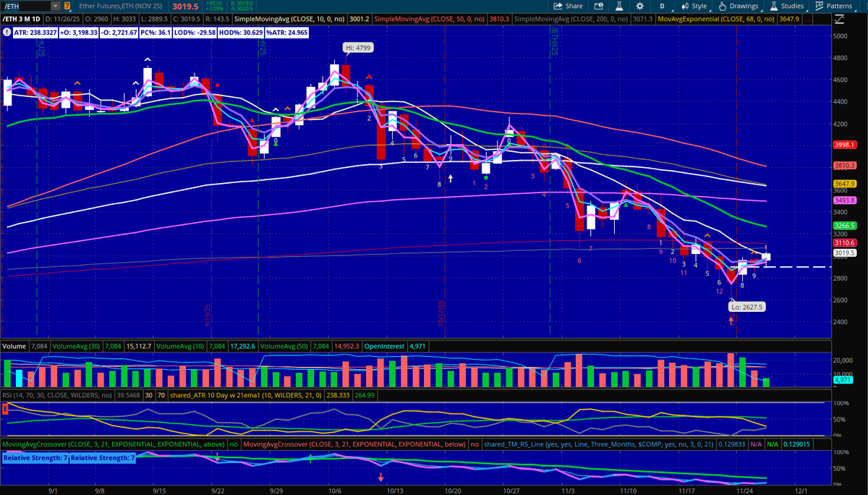
Task: Click the green 3266.5 price axis tag
Action: 846,226
